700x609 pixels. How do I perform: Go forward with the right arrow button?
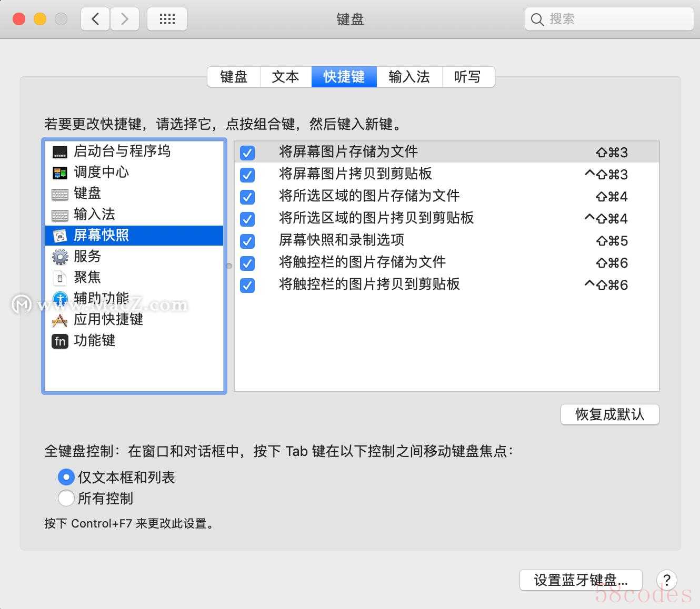click(125, 19)
